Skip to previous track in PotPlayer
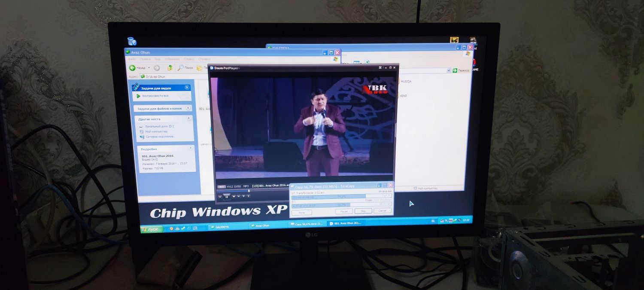644x290 pixels. coord(220,197)
